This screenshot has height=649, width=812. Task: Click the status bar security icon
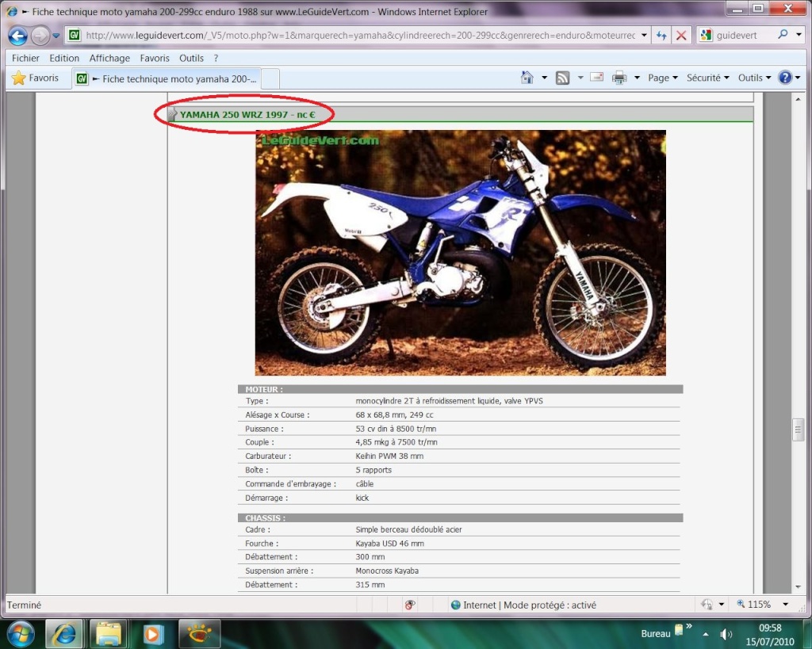tap(707, 605)
